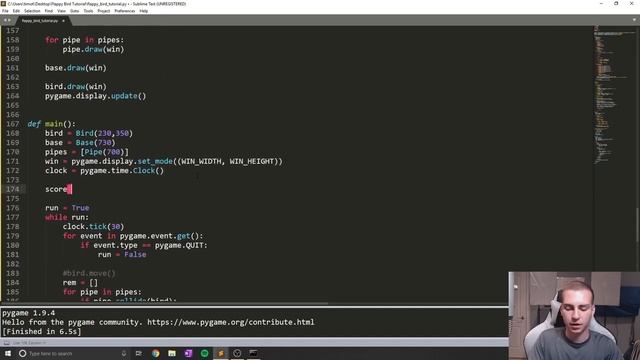Click the Cortana search circle icon
This screenshot has height=360, width=640.
pyautogui.click(x=22, y=353)
